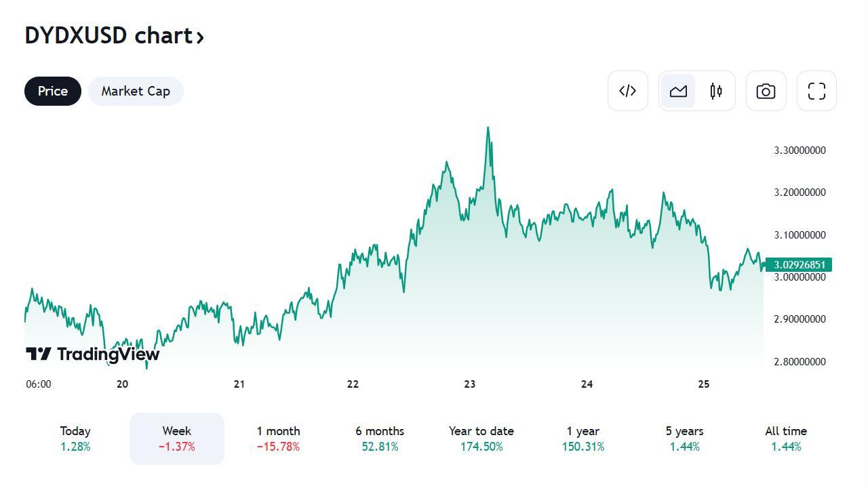The height and width of the screenshot is (488, 868).
Task: Open chart in fullscreen mode
Action: (816, 91)
